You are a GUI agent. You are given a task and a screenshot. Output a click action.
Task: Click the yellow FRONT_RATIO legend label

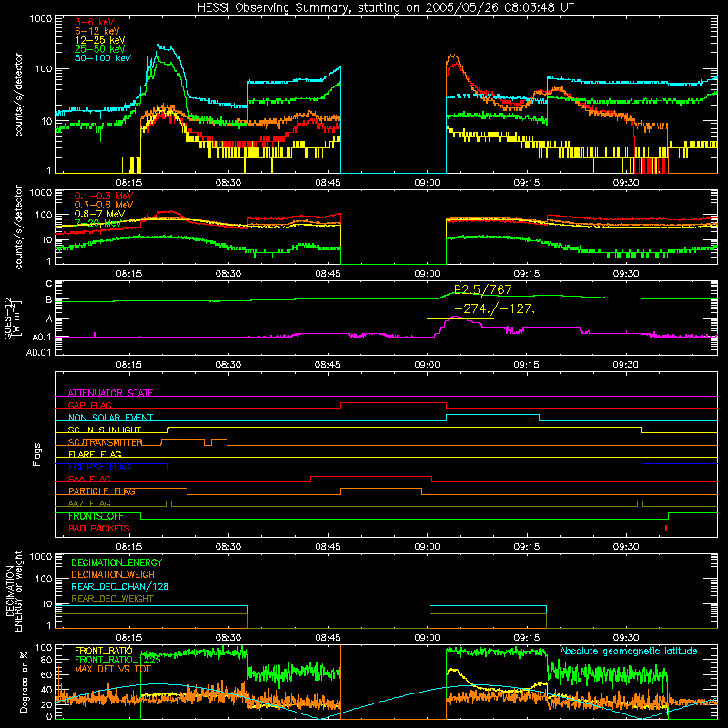[104, 651]
